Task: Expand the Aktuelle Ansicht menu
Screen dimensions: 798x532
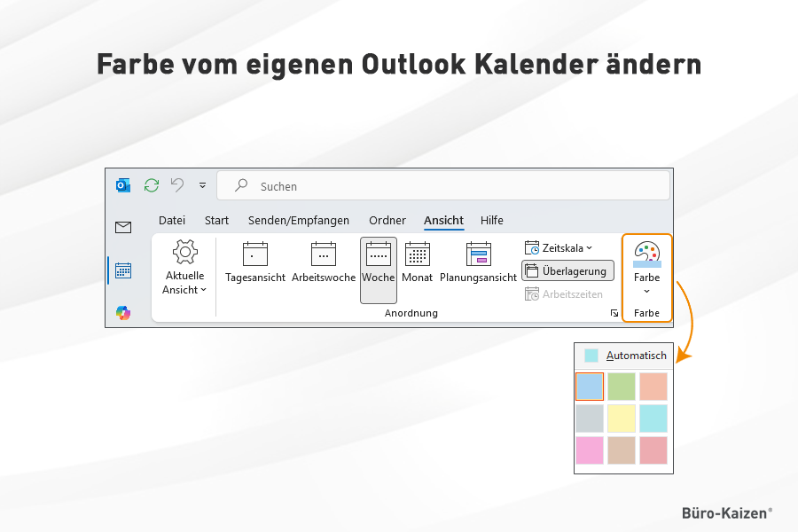Action: click(x=184, y=269)
